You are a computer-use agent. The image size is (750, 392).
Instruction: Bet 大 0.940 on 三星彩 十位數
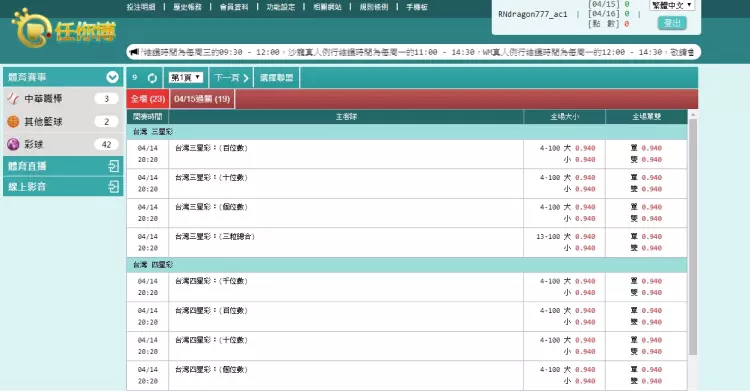click(585, 178)
